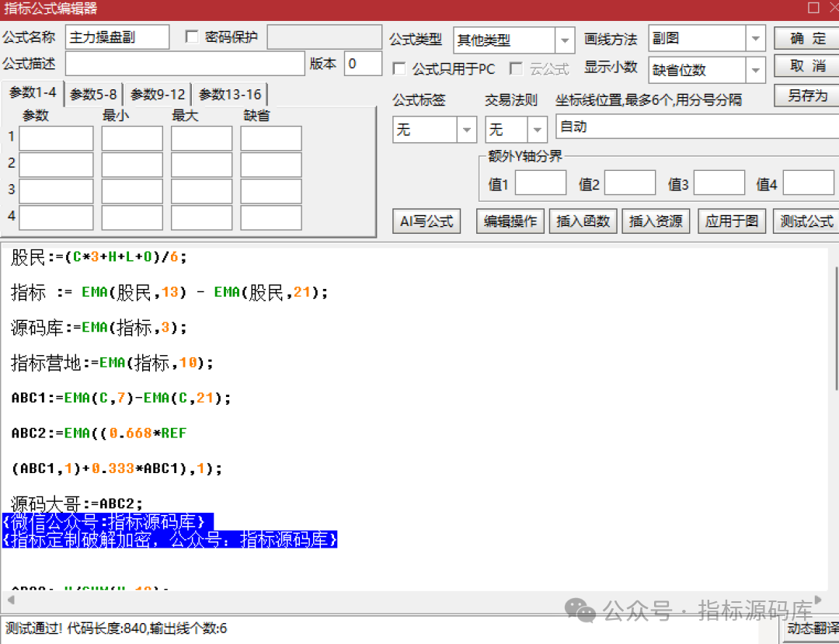Enable the 密码保护 checkbox
The width and height of the screenshot is (839, 644).
(193, 37)
